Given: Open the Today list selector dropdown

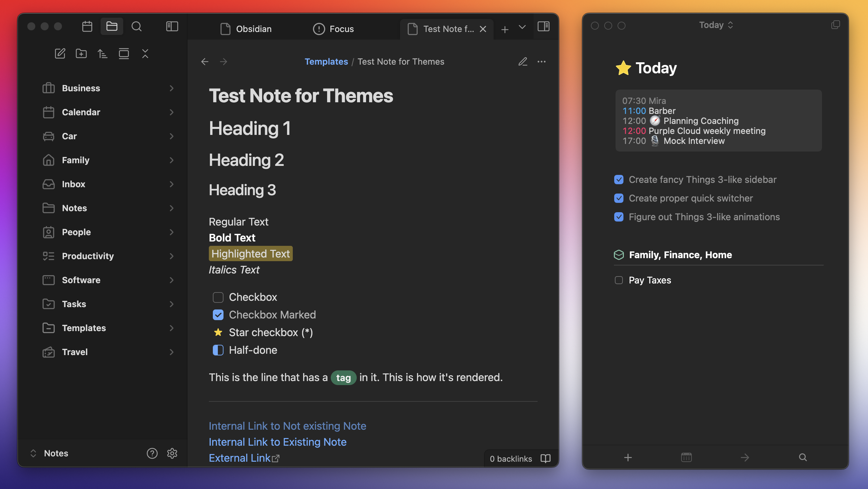Looking at the screenshot, I should (716, 25).
